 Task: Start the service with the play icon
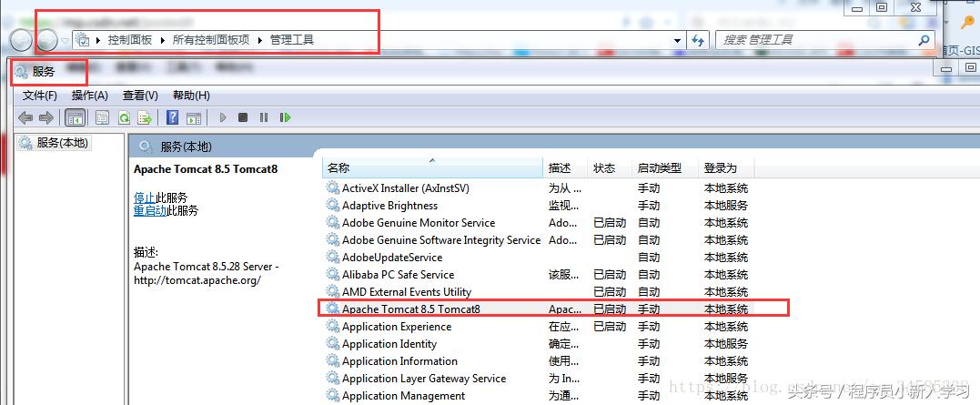click(223, 116)
